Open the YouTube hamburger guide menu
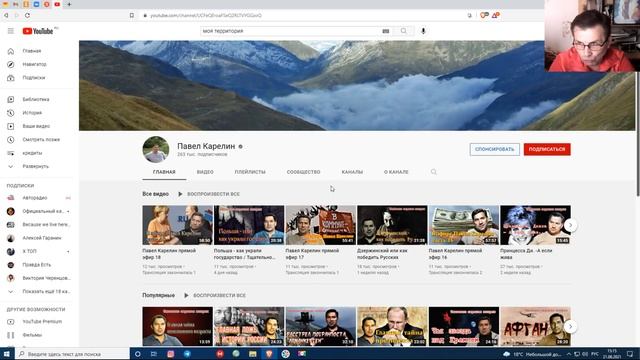 [x=11, y=31]
